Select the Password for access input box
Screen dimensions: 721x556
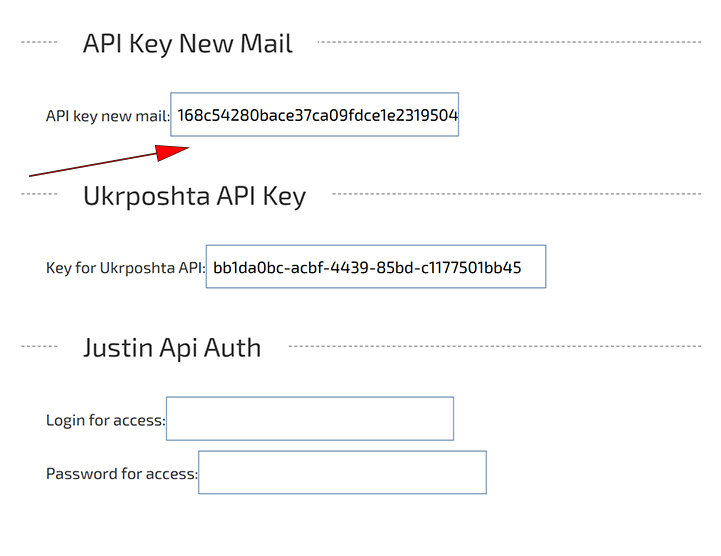click(x=342, y=473)
